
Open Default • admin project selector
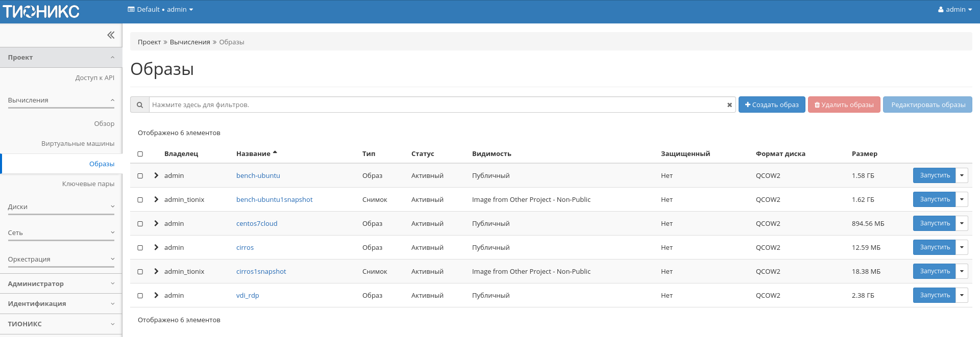tap(160, 10)
